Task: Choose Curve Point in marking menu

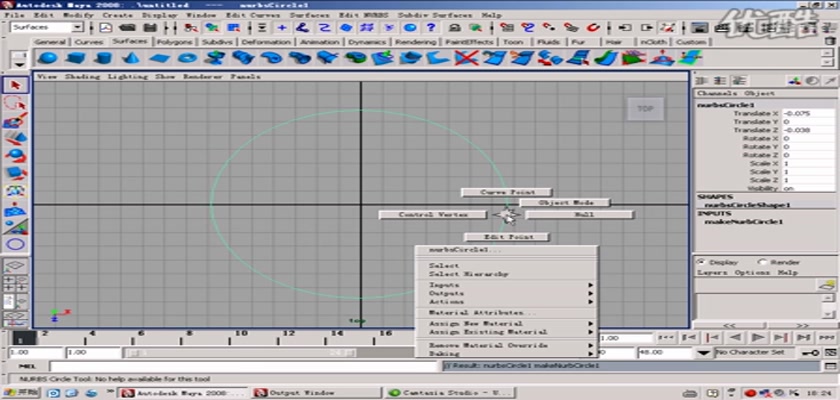Action: (507, 192)
